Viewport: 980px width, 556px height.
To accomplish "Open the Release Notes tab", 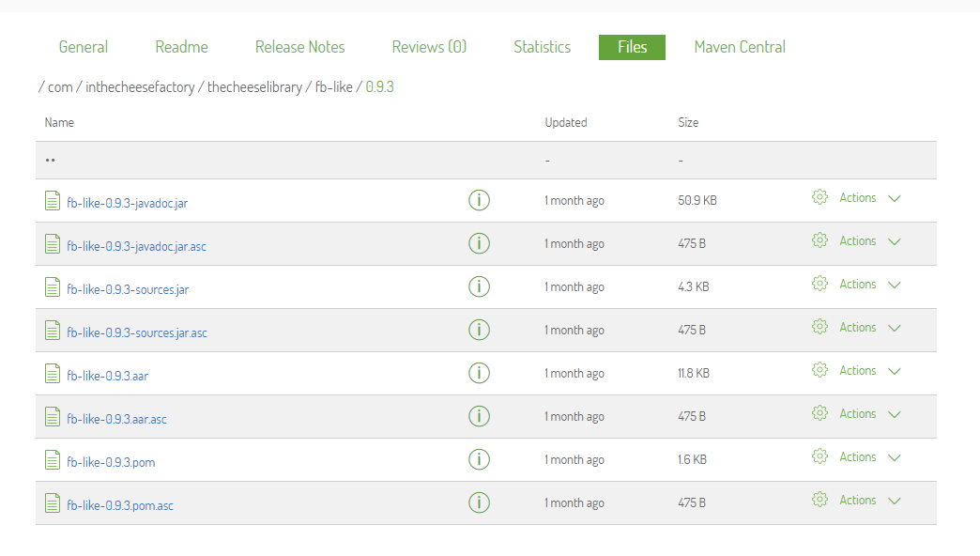I will pyautogui.click(x=299, y=47).
